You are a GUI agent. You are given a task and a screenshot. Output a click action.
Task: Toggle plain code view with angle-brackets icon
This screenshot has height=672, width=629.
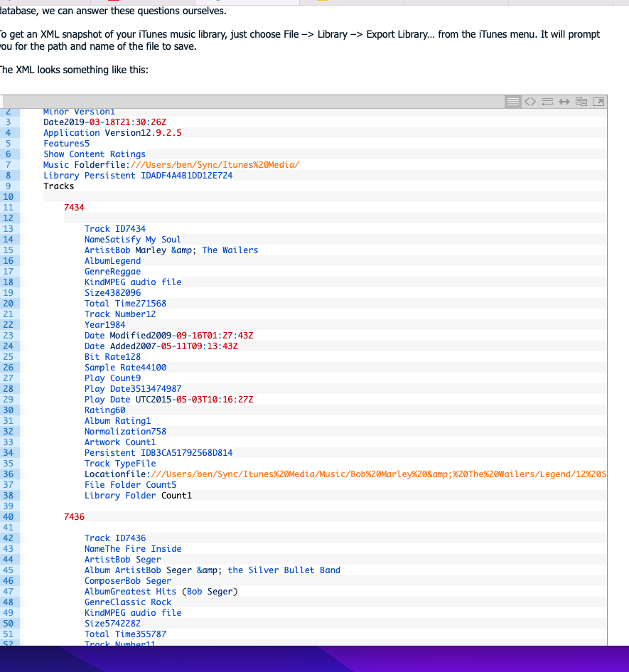(x=530, y=102)
